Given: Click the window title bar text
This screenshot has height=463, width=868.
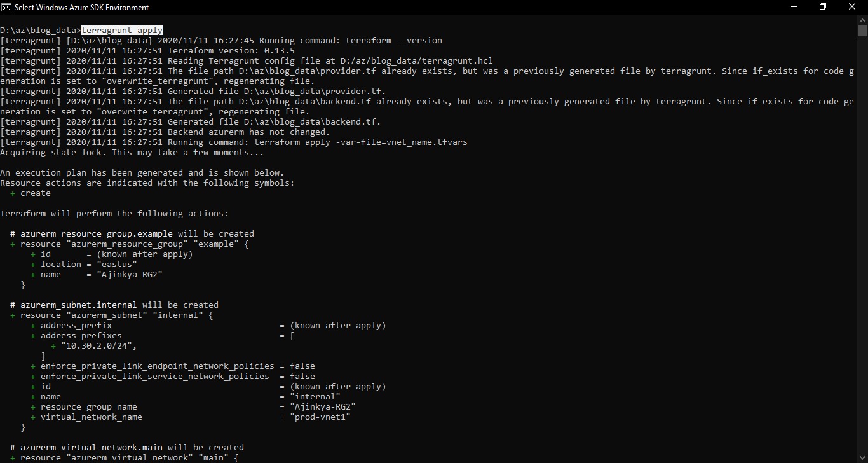Looking at the screenshot, I should coord(82,8).
